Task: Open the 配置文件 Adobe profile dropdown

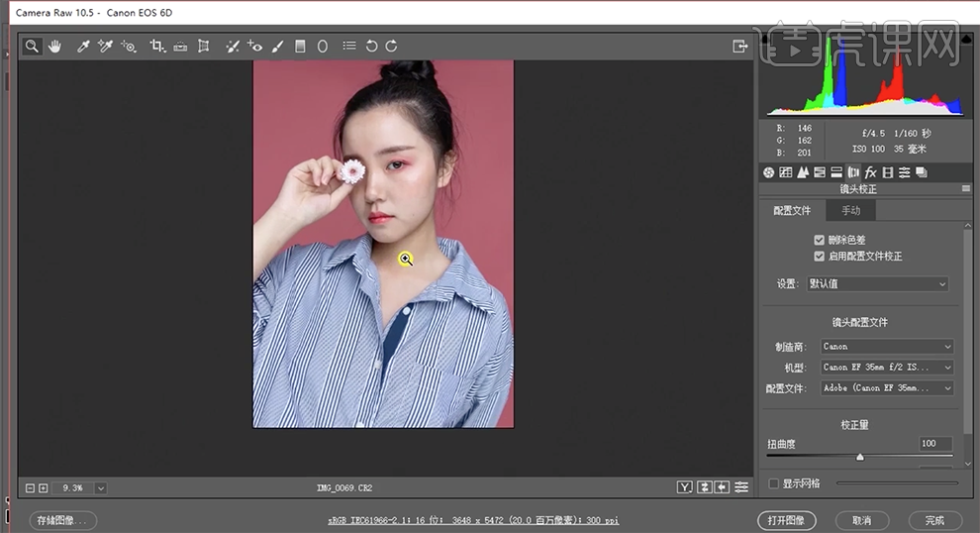Action: coord(887,388)
